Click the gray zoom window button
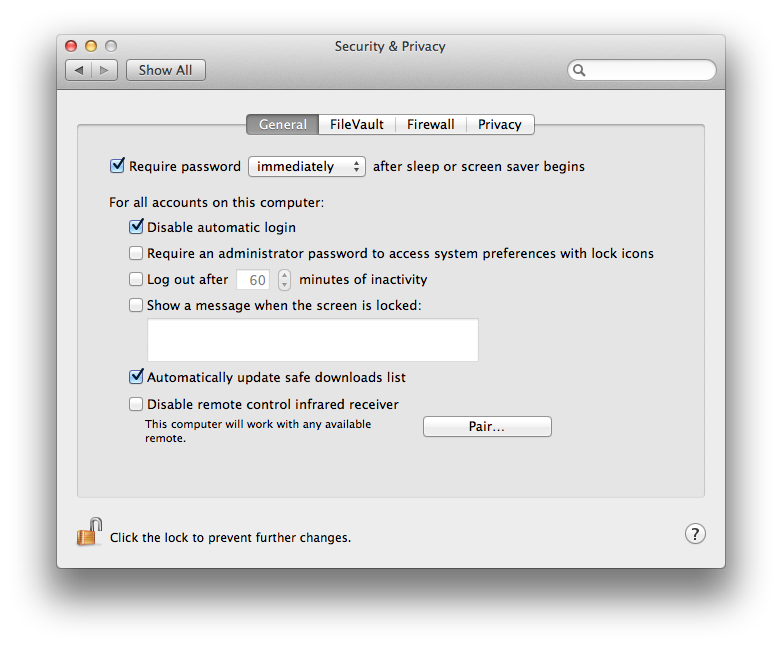This screenshot has width=782, height=647. pos(111,46)
